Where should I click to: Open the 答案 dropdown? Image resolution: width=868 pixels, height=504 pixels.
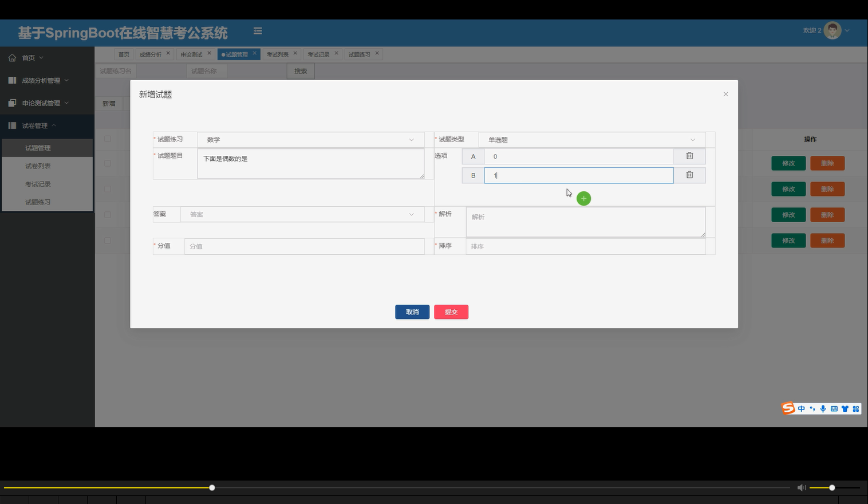click(x=303, y=214)
